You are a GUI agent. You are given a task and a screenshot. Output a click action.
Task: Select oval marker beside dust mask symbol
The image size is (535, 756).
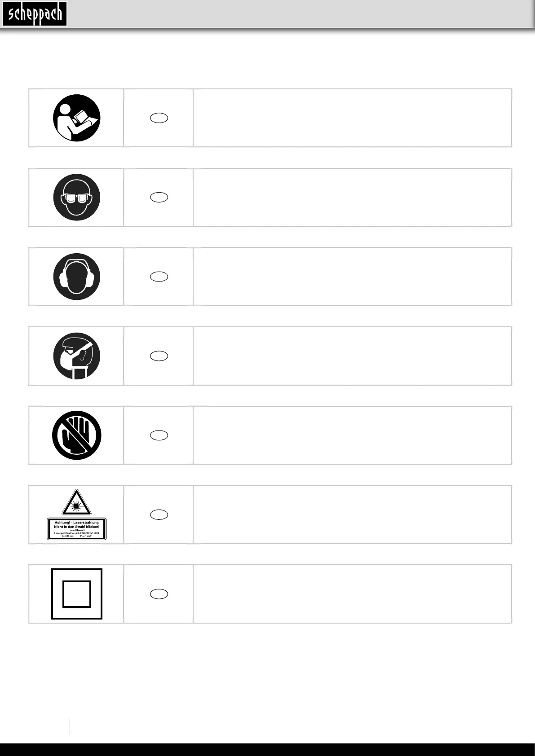(x=159, y=356)
